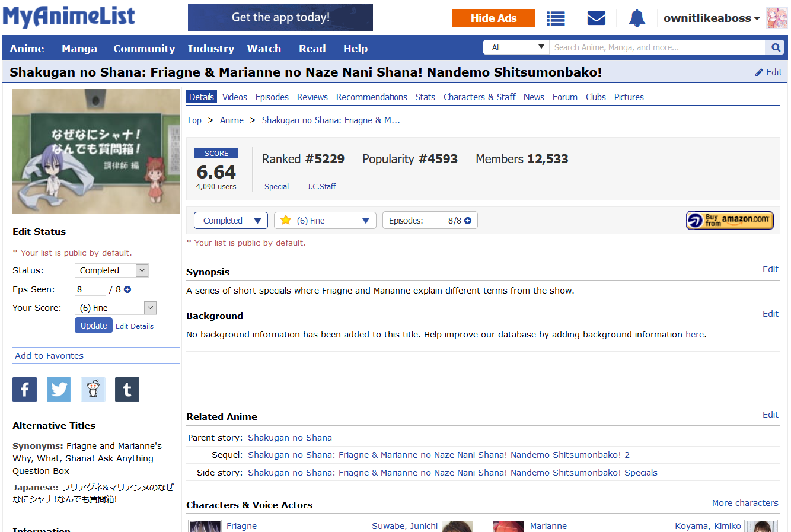The height and width of the screenshot is (532, 791).
Task: Share this page on Twitter
Action: (59, 389)
